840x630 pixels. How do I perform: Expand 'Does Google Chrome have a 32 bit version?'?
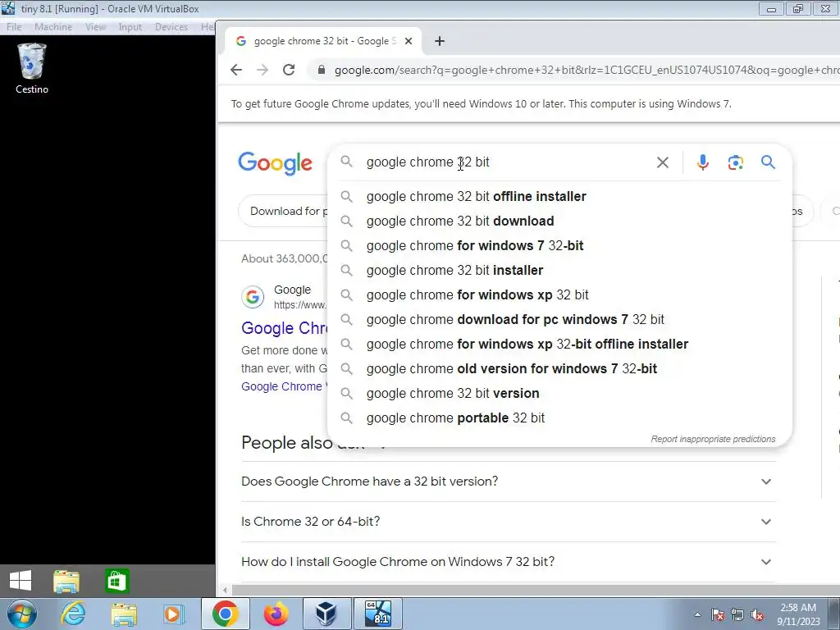tap(509, 482)
